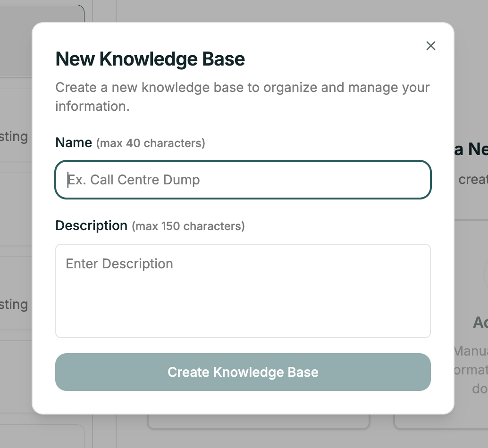
Task: Click the '(max 40 characters)' hint text
Action: coord(151,143)
